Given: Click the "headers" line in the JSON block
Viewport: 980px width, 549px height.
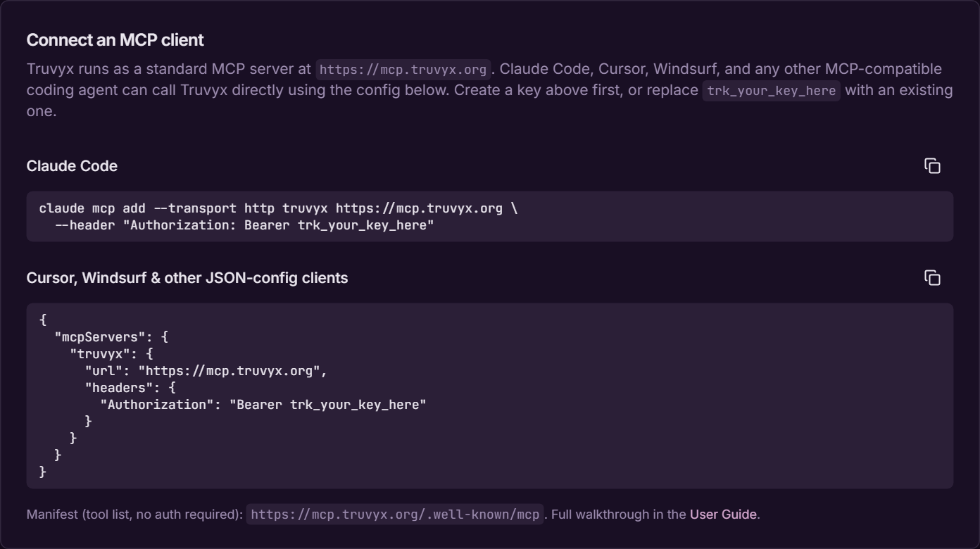Looking at the screenshot, I should pos(130,388).
